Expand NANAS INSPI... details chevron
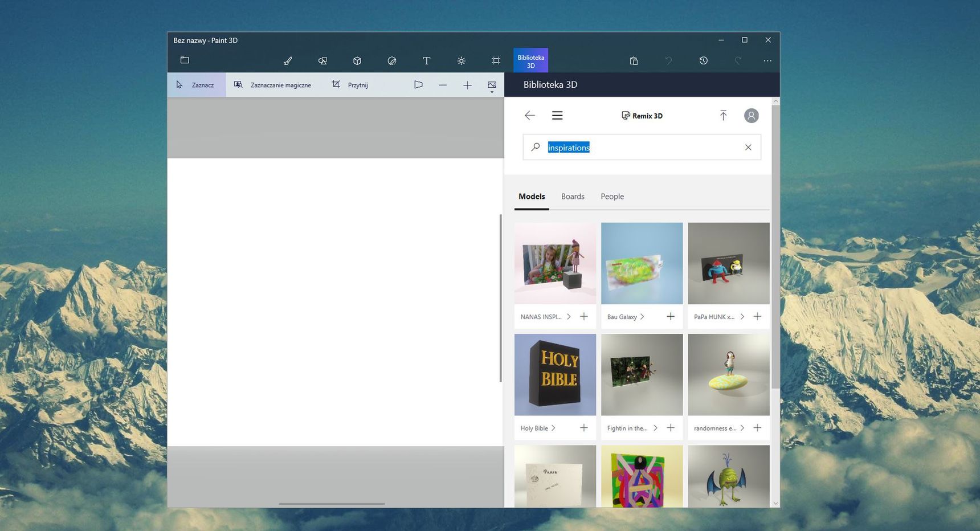980x531 pixels. coord(569,317)
